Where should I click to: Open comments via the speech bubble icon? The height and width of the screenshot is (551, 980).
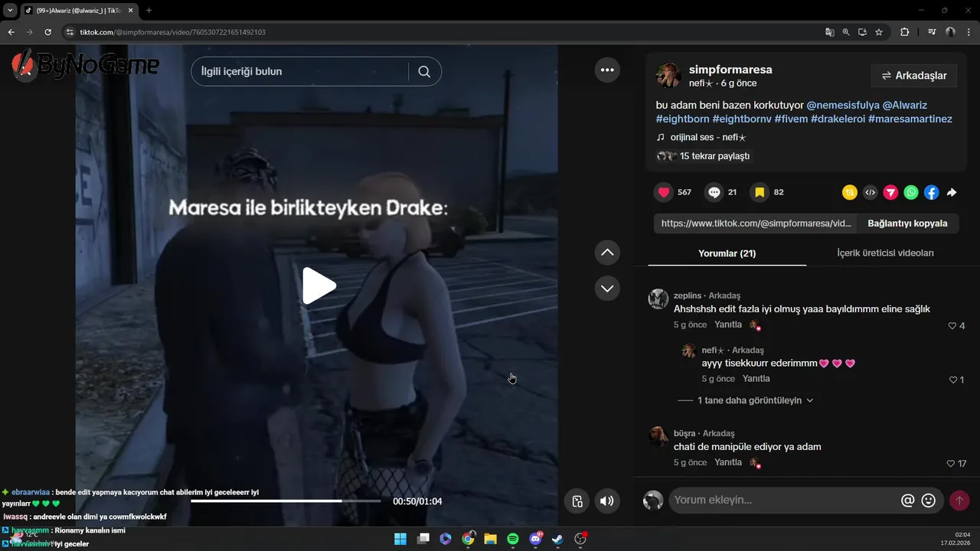714,192
